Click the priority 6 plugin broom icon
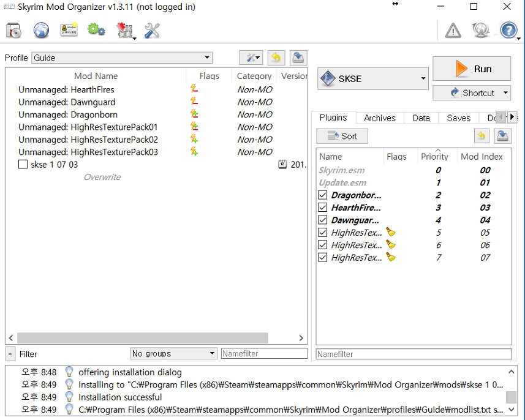The height and width of the screenshot is (420, 525). [390, 244]
